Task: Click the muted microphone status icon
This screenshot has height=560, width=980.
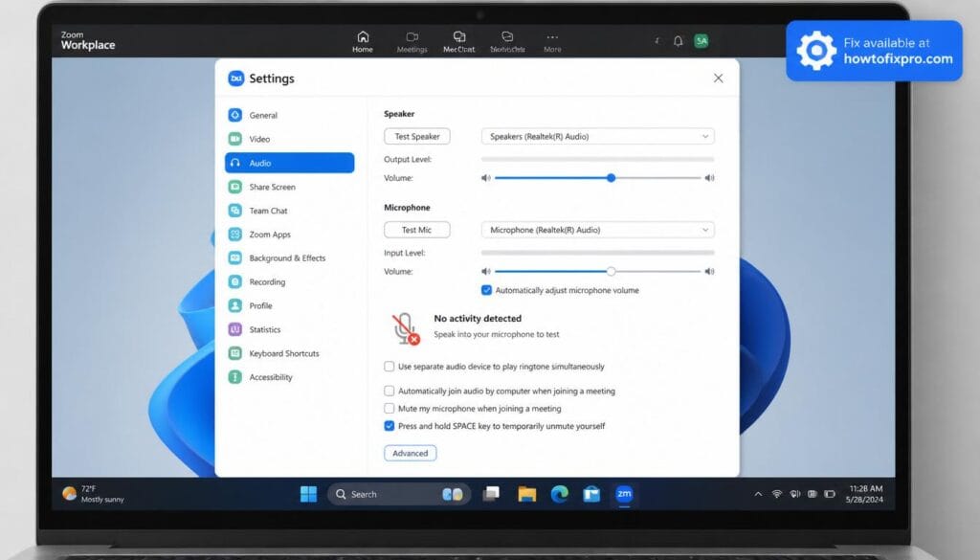Action: (406, 328)
